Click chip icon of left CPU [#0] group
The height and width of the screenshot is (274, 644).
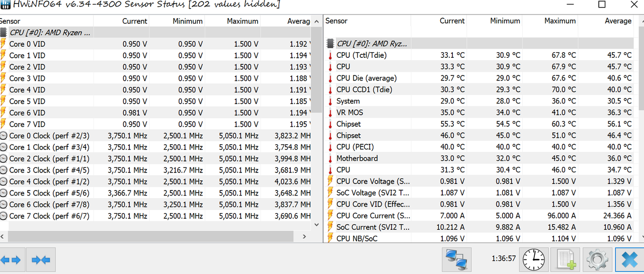coord(4,33)
